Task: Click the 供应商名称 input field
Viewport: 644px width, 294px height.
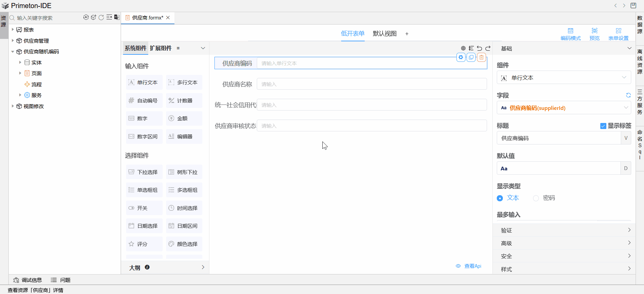Action: tap(371, 84)
